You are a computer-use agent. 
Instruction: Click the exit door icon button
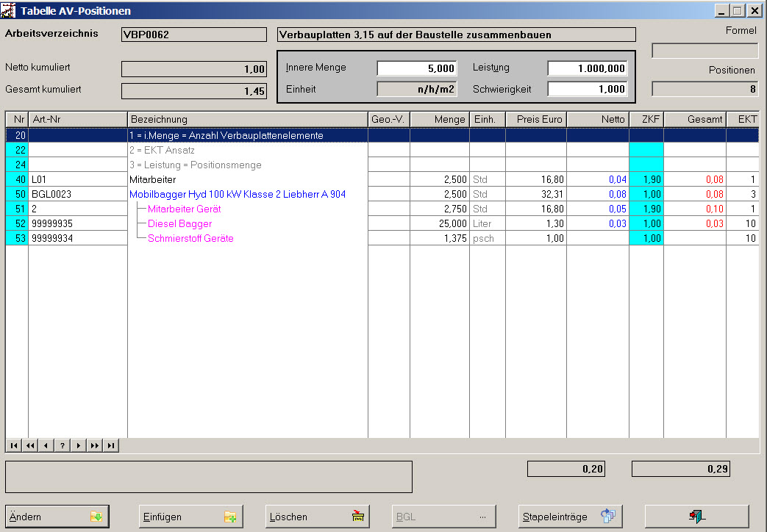pyautogui.click(x=696, y=517)
